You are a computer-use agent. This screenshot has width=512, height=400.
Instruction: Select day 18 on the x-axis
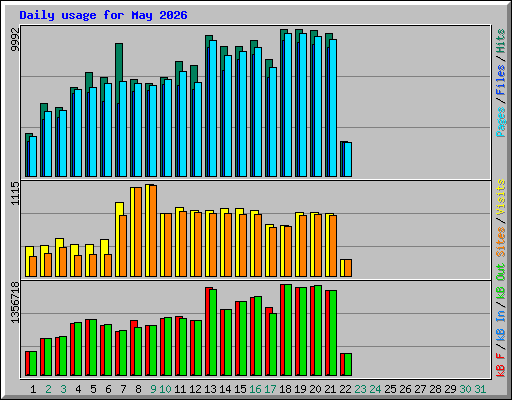[x=285, y=389]
